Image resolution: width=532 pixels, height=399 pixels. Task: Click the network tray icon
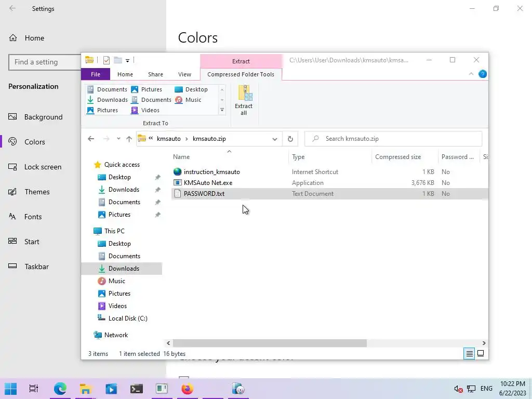pos(471,389)
